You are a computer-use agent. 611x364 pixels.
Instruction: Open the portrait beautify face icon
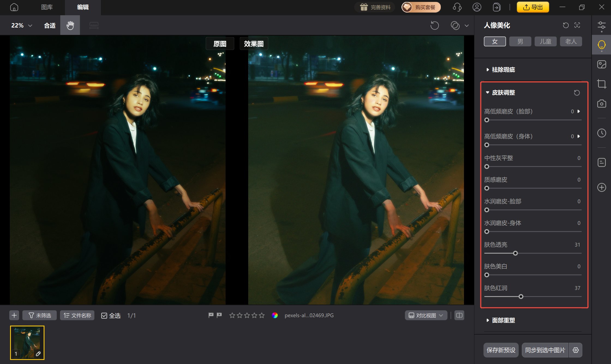click(601, 45)
